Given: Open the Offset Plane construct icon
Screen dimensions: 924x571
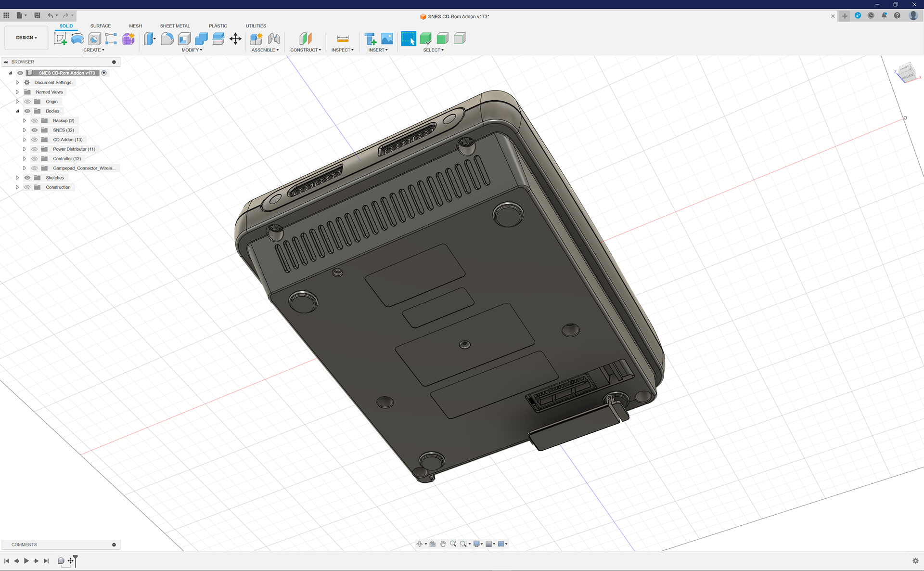Looking at the screenshot, I should [x=306, y=39].
